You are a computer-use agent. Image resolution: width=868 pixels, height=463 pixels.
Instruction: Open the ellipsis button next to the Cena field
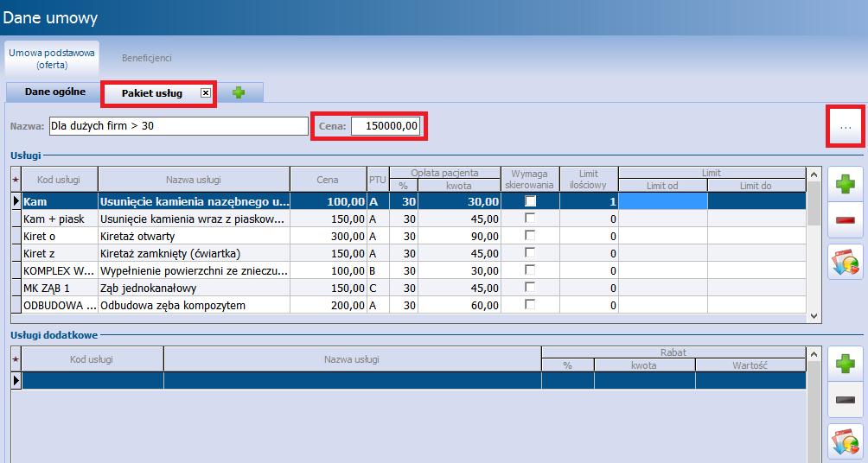pyautogui.click(x=846, y=127)
